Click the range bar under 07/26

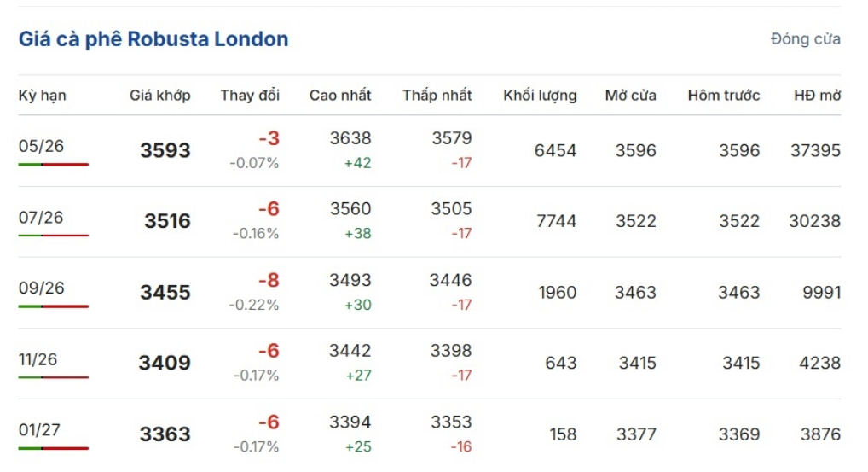53,235
